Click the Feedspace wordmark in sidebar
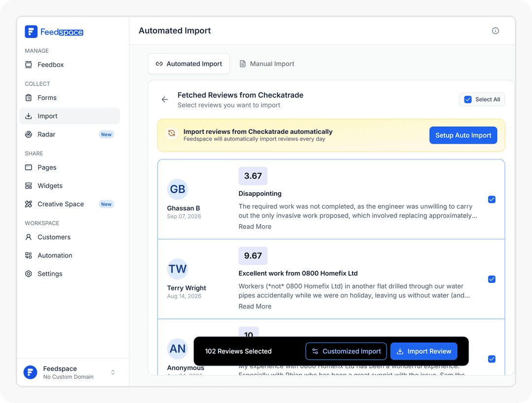This screenshot has height=403, width=532. coord(62,32)
